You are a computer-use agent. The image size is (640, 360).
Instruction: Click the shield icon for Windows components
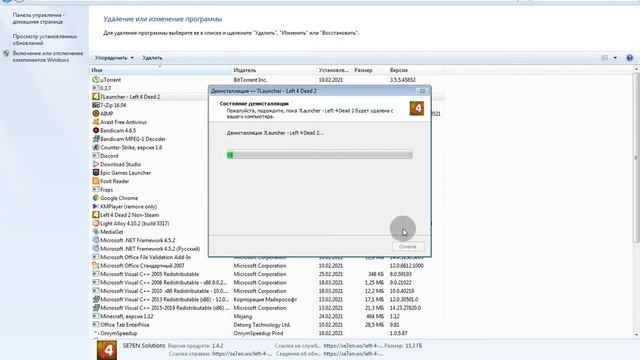pyautogui.click(x=6, y=54)
